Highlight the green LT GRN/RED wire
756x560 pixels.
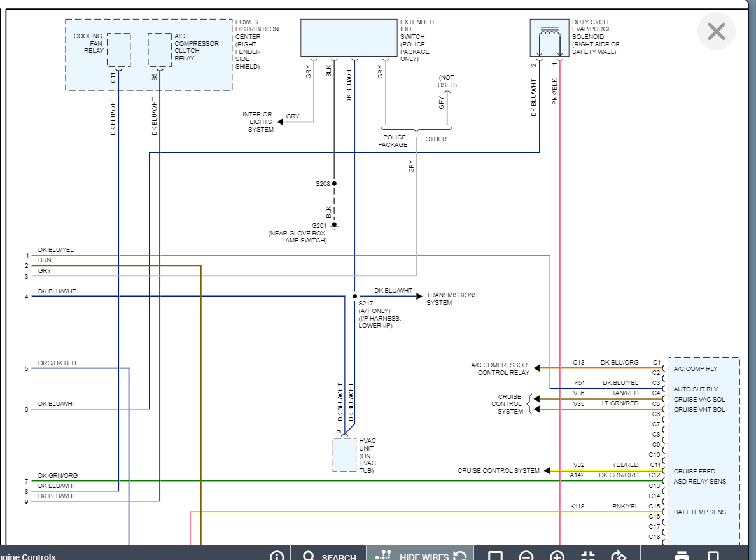coord(598,409)
